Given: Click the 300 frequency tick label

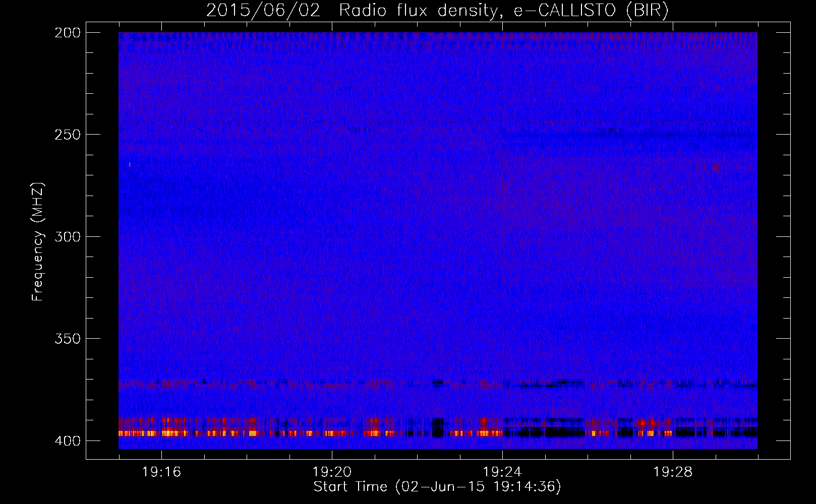Looking at the screenshot, I should point(68,237).
